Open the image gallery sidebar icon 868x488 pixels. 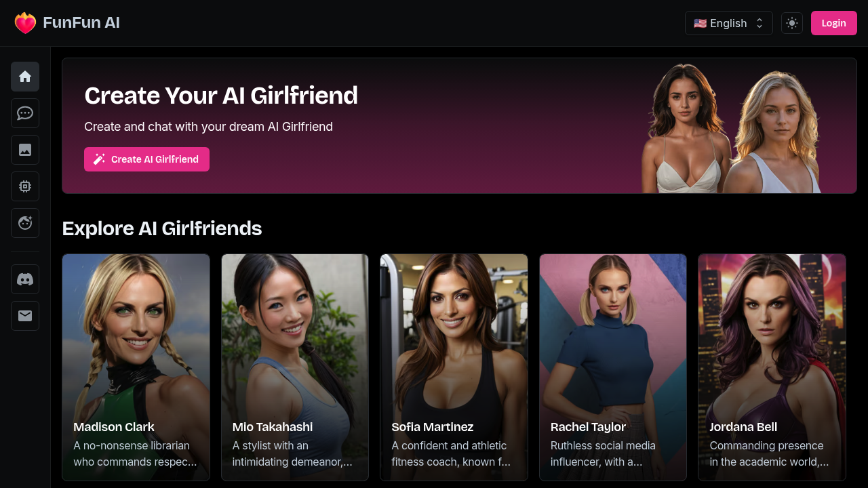click(25, 150)
